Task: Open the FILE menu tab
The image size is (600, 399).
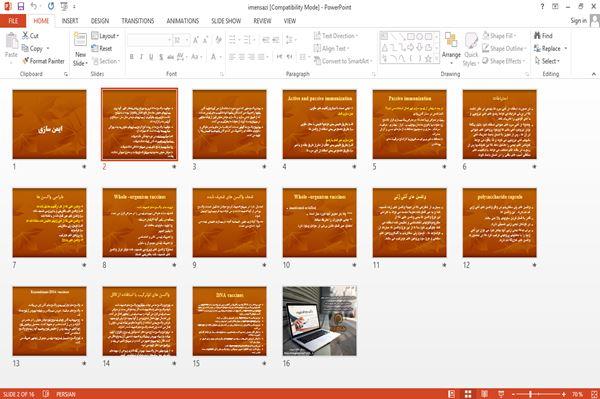Action: [13, 21]
